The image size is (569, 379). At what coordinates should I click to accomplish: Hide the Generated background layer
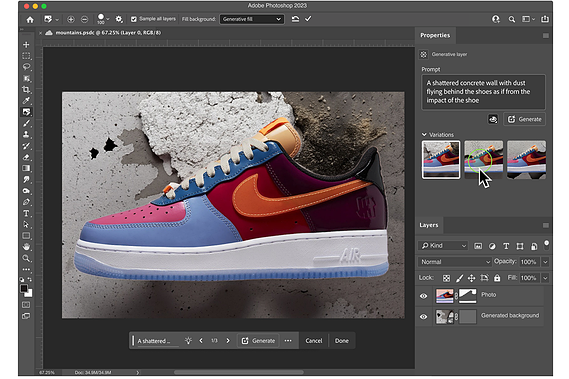point(423,317)
